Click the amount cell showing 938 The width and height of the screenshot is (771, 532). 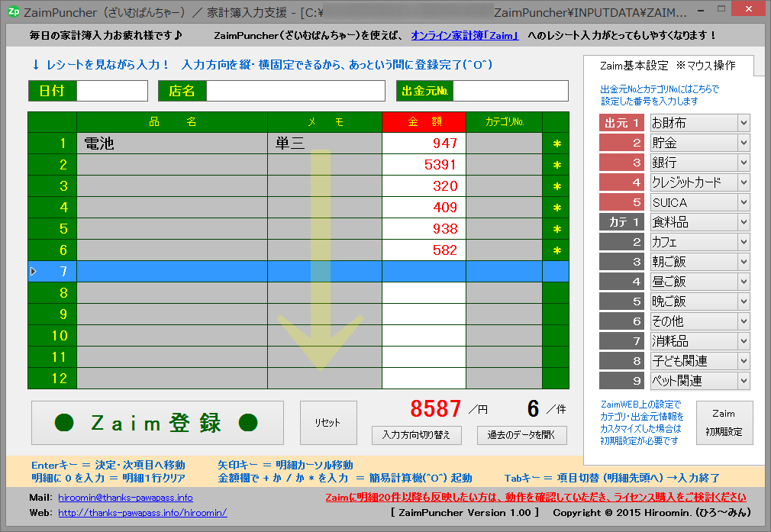coord(424,229)
